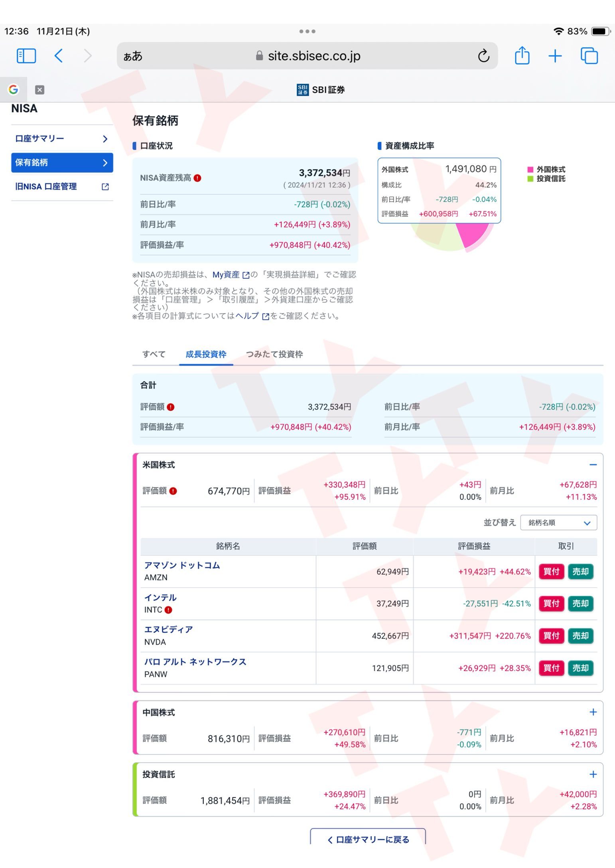Screen dimensions: 615x868
Task: Toggle the Safari sidebar icon
Action: 26,56
